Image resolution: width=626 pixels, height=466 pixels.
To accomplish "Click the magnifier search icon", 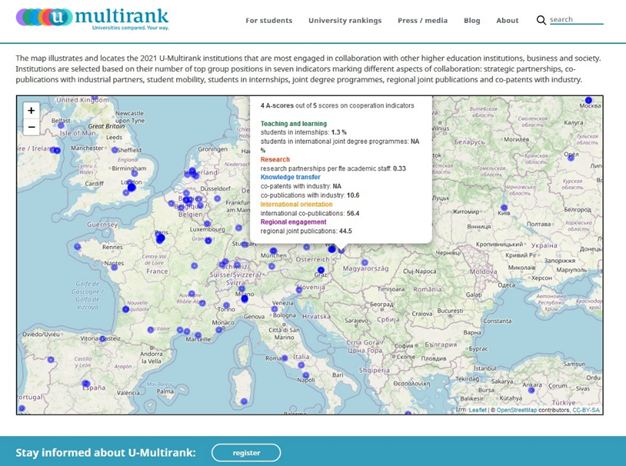I will [541, 20].
